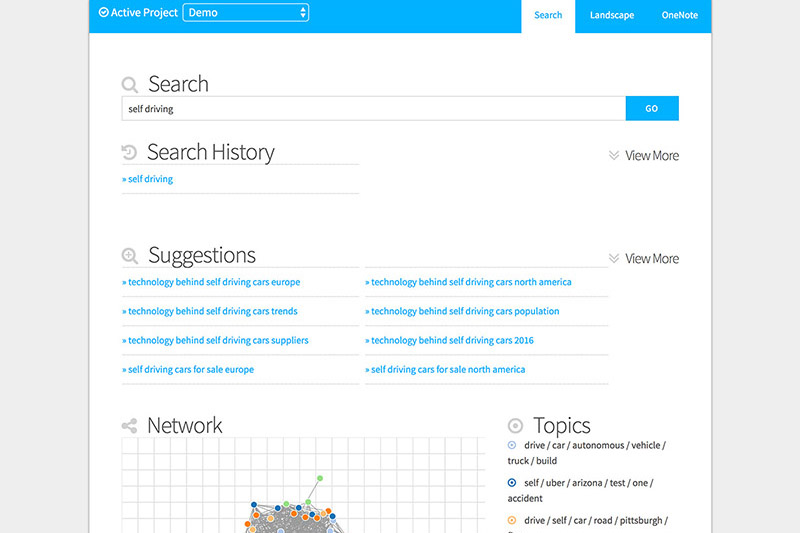The height and width of the screenshot is (533, 800).
Task: Toggle the orange drive/self/car topic radio
Action: click(x=512, y=520)
